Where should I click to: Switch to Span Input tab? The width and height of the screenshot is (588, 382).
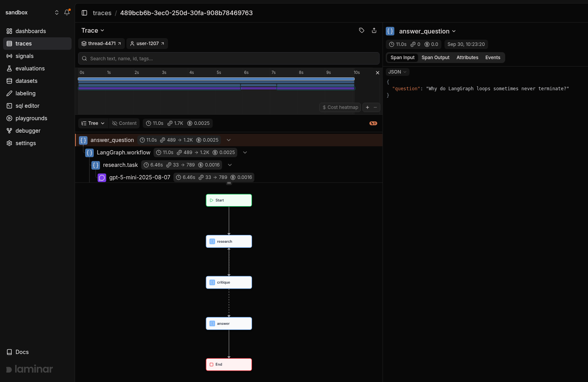[402, 58]
